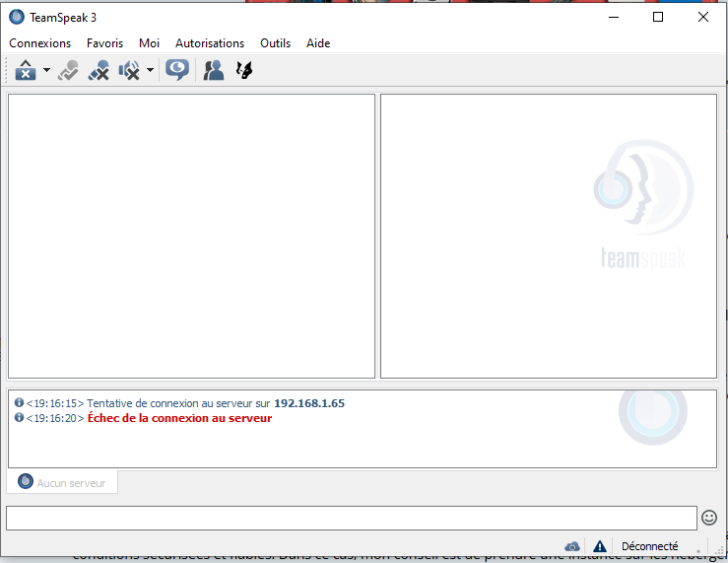Expand the disconnect button dropdown arrow
The width and height of the screenshot is (728, 563).
[x=46, y=70]
